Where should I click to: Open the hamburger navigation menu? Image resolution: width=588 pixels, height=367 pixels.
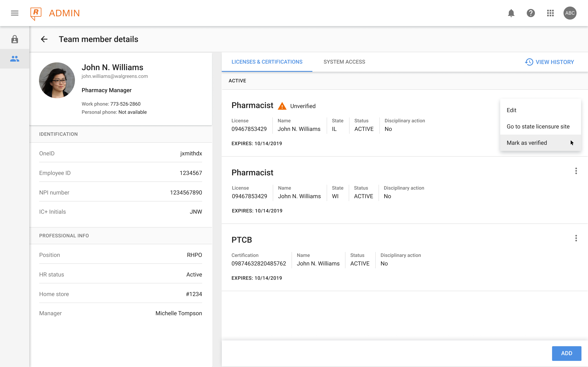(14, 13)
